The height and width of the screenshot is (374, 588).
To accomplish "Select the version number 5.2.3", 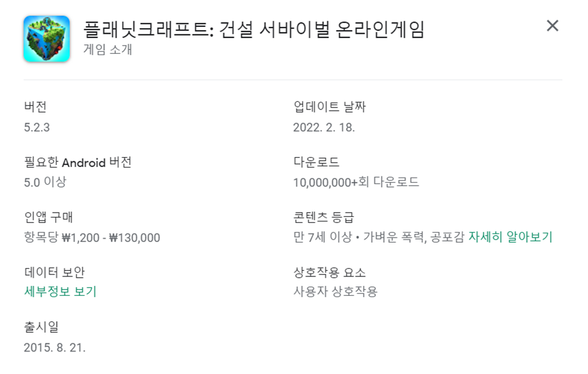I will click(x=37, y=128).
